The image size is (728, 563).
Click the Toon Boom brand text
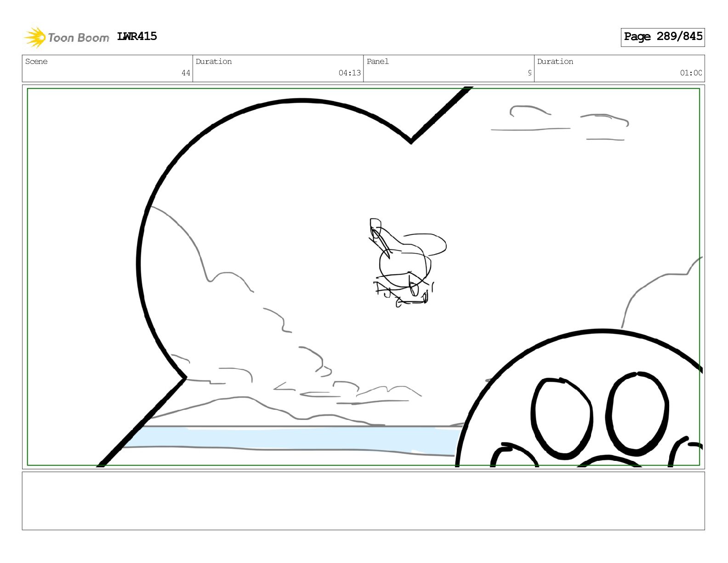[78, 38]
